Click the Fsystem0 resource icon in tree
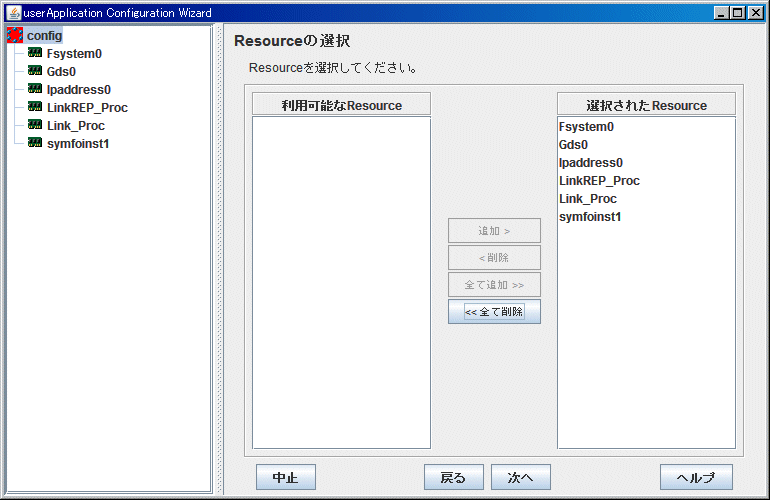The image size is (770, 500). pyautogui.click(x=35, y=53)
